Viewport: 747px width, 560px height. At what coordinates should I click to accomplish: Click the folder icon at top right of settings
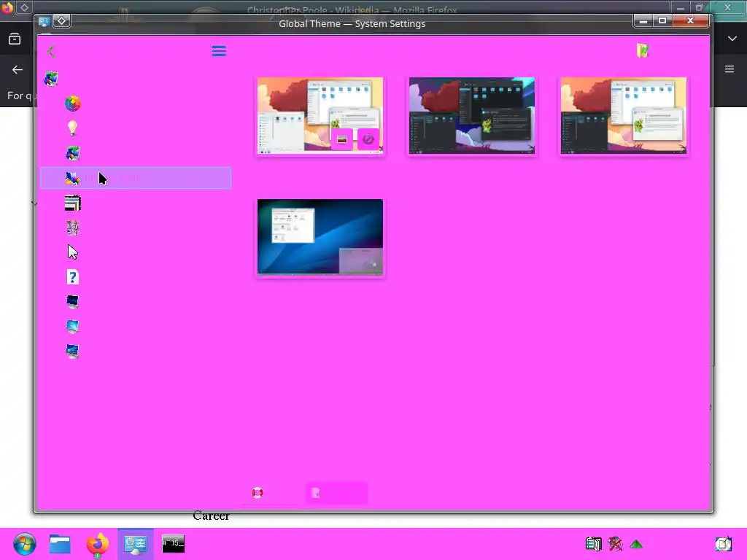[x=643, y=50]
